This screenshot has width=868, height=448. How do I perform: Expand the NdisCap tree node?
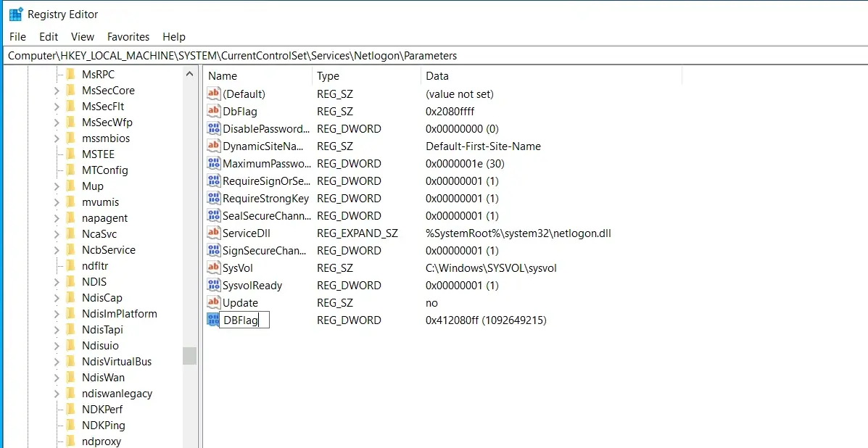click(57, 298)
